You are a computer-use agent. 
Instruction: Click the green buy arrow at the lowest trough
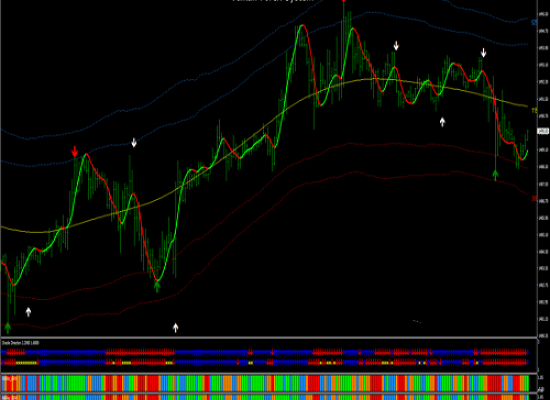(x=157, y=286)
